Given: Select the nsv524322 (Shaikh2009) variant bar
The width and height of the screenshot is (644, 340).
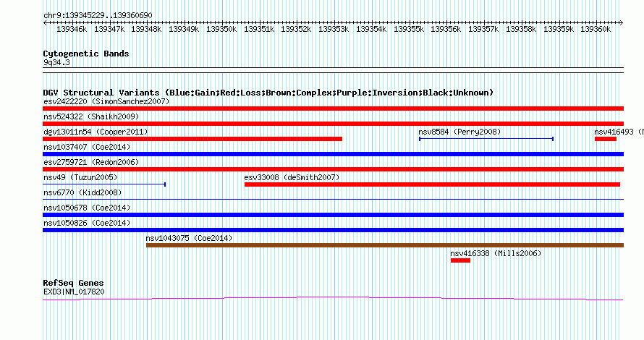Looking at the screenshot, I should point(333,124).
